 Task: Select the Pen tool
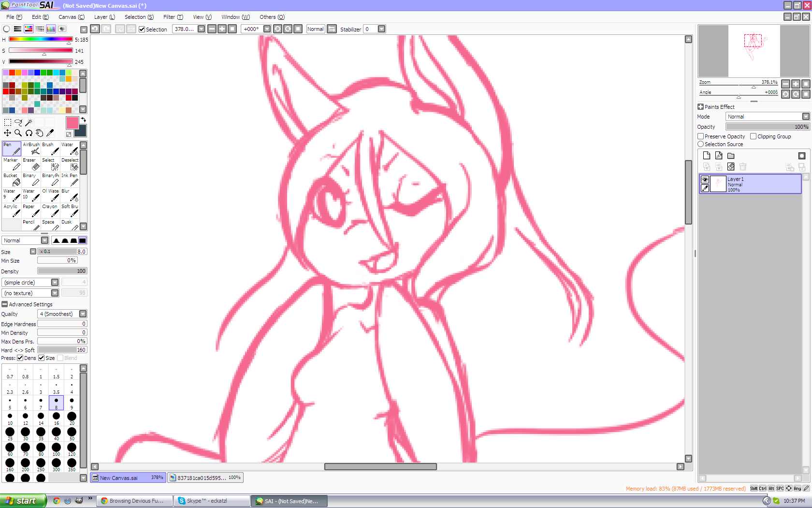12,149
